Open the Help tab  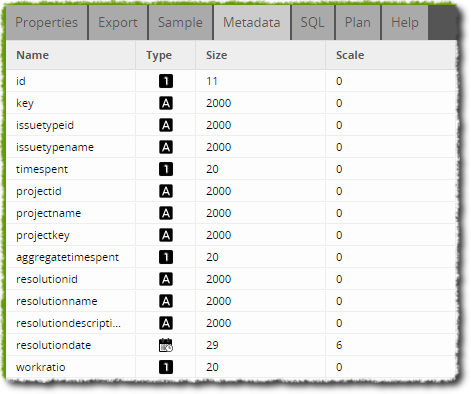pos(405,23)
